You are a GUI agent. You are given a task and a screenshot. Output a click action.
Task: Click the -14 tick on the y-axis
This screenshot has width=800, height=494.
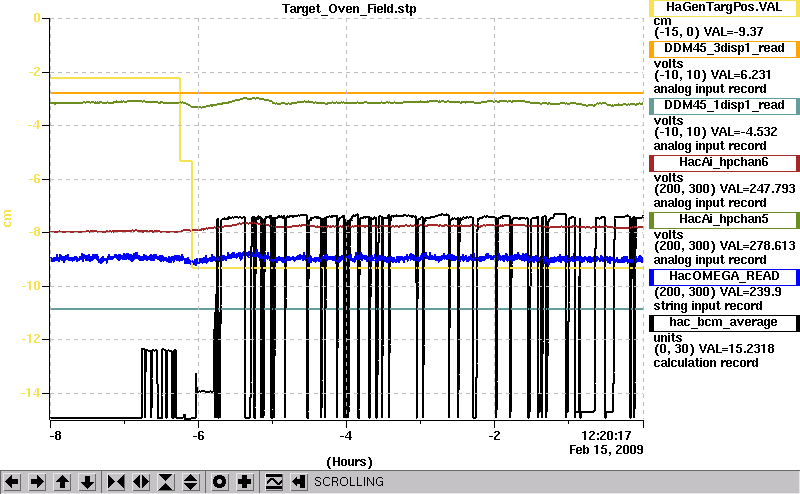tap(30, 393)
